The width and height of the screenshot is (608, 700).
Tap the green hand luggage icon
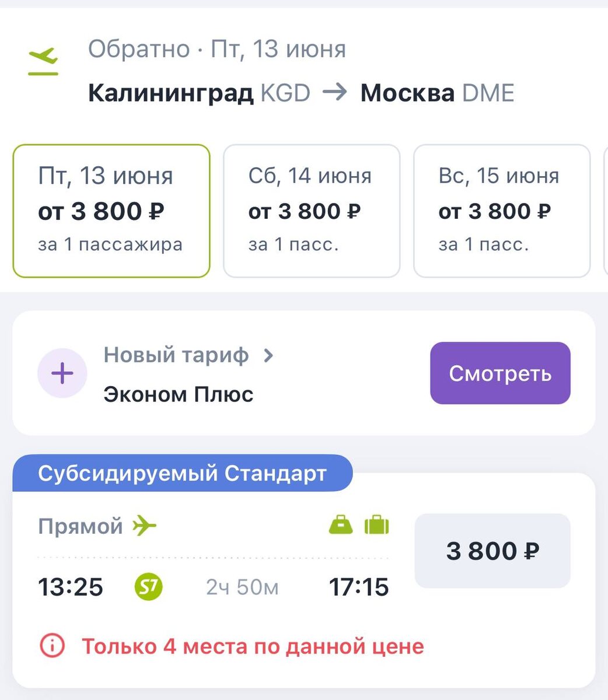click(x=341, y=525)
